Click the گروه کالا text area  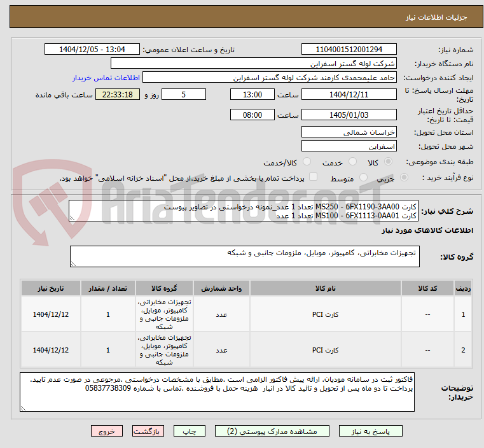[245, 256]
